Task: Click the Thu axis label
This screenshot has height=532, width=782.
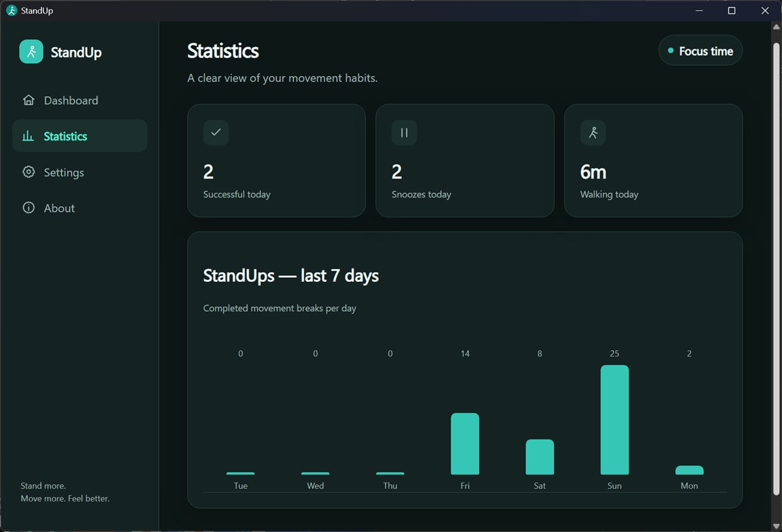Action: click(390, 485)
